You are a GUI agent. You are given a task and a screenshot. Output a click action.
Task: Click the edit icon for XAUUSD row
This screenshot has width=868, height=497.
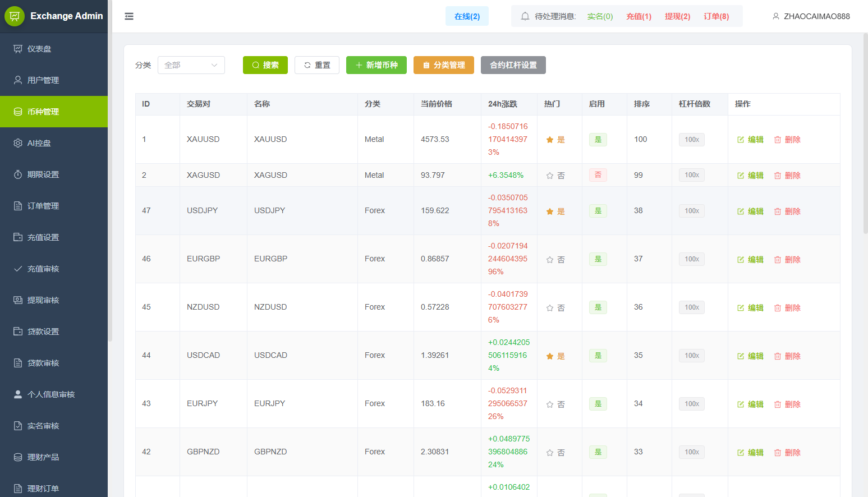741,140
